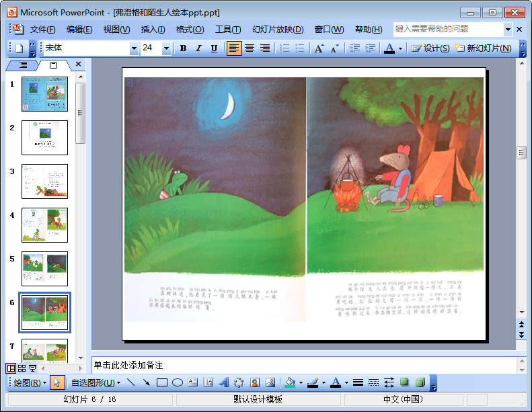Select slide 7 thumbnail

click(x=45, y=351)
